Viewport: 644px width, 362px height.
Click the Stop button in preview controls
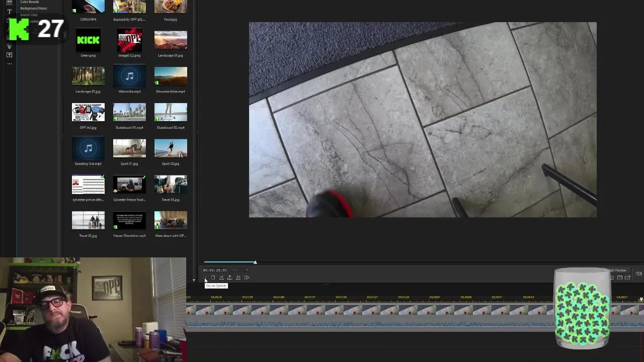213,277
